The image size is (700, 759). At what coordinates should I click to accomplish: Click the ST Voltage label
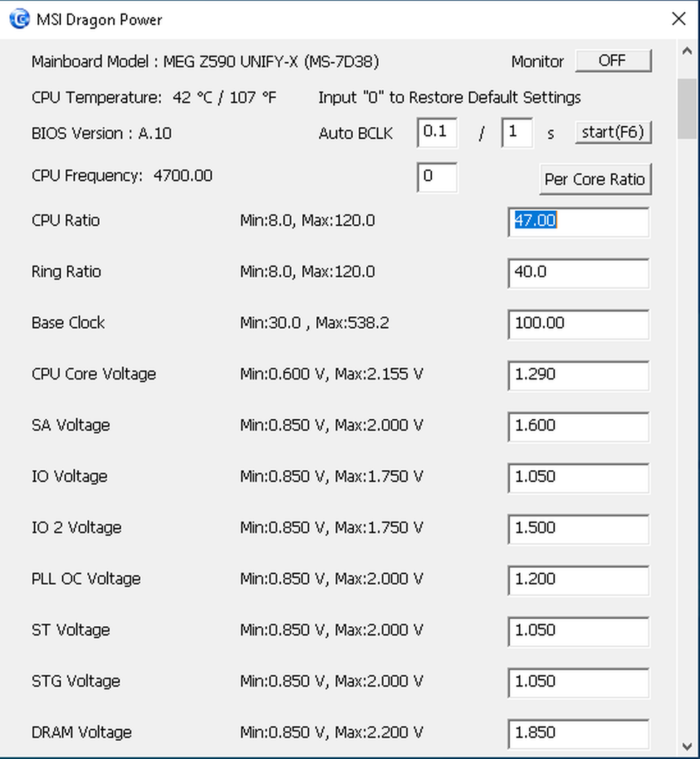[71, 630]
